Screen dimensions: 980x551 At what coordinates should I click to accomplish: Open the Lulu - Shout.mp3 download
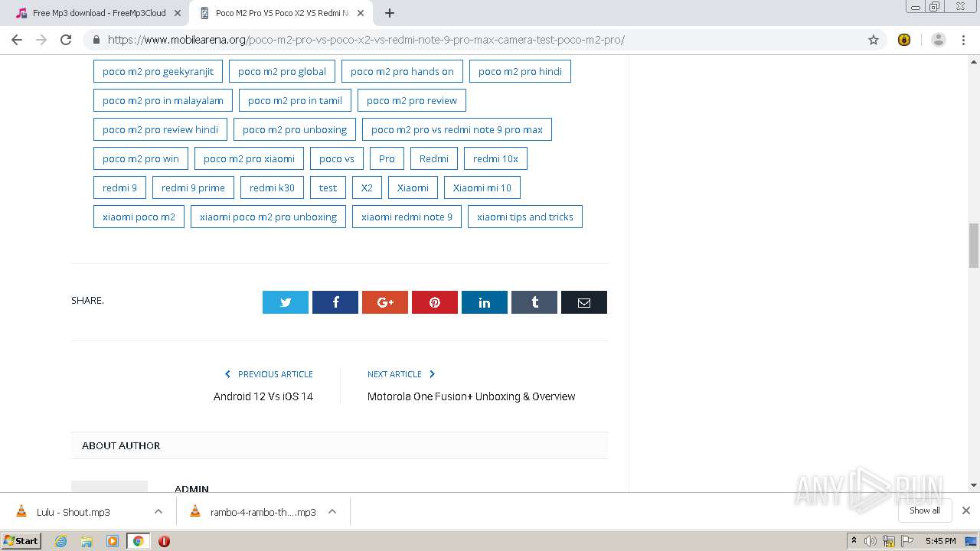pos(73,512)
